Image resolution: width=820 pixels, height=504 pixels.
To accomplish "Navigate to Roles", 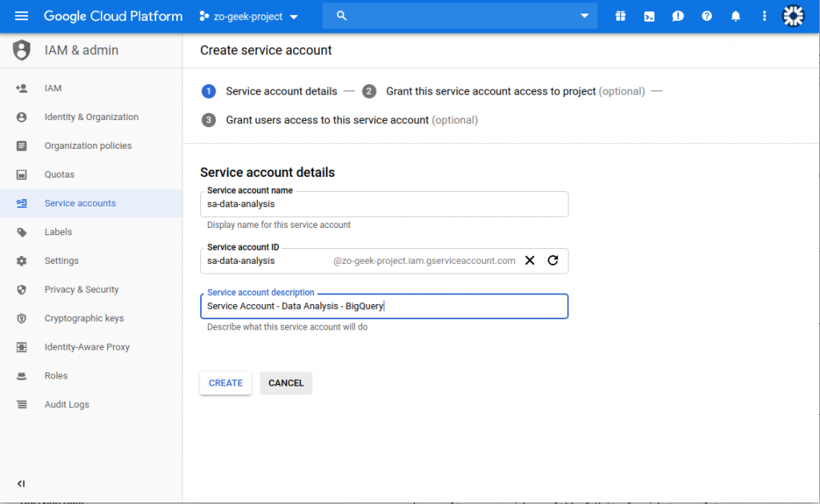I will click(x=91, y=375).
